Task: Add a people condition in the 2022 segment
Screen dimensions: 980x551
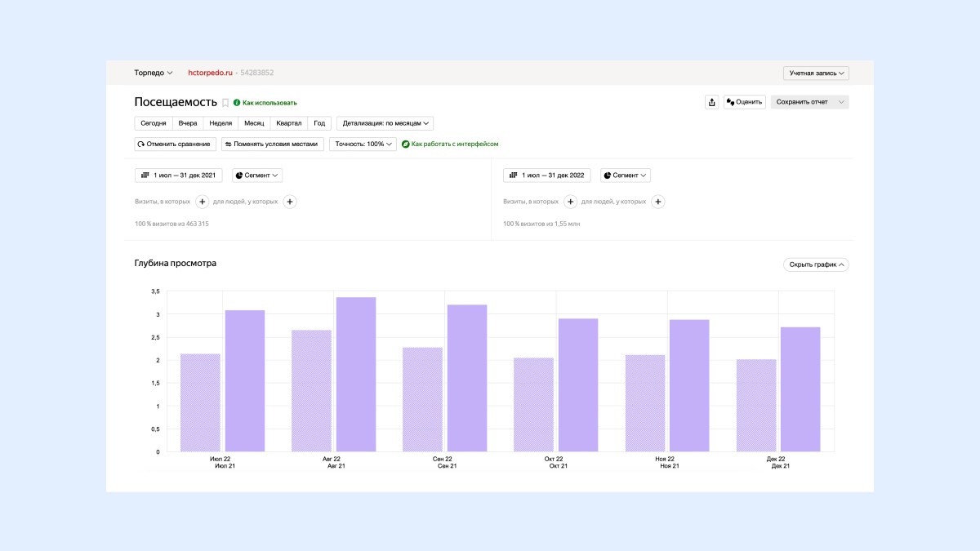Action: (658, 202)
